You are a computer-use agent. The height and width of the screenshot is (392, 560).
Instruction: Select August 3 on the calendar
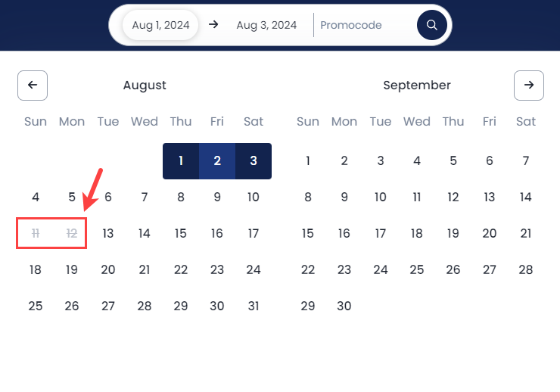(254, 161)
